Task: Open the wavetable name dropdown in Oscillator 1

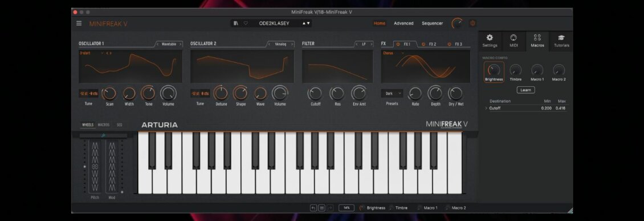Action: click(92, 53)
